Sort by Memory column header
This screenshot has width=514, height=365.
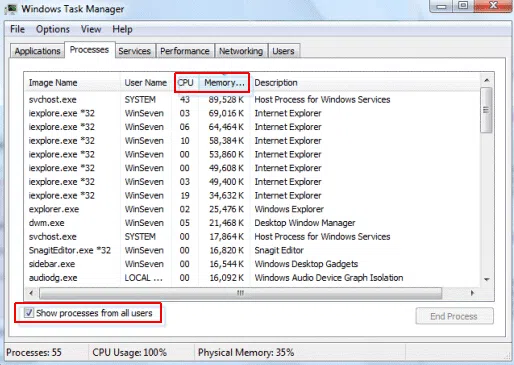coord(224,83)
